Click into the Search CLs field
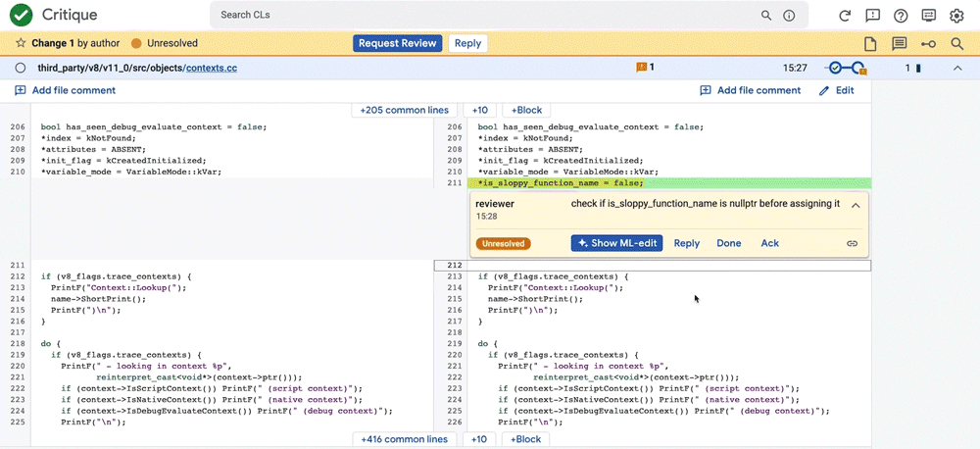This screenshot has width=980, height=449. point(487,15)
